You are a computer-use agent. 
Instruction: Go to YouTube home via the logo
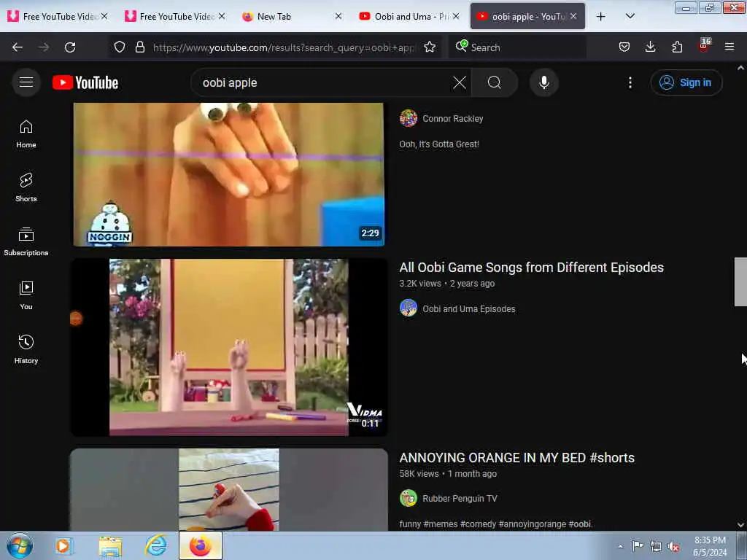pos(85,82)
